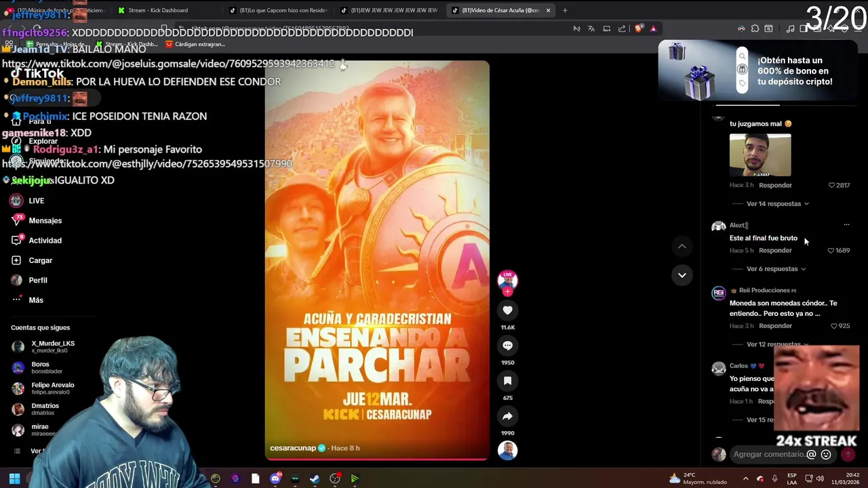Switch to the JEW JEW JEW tab

(390, 10)
